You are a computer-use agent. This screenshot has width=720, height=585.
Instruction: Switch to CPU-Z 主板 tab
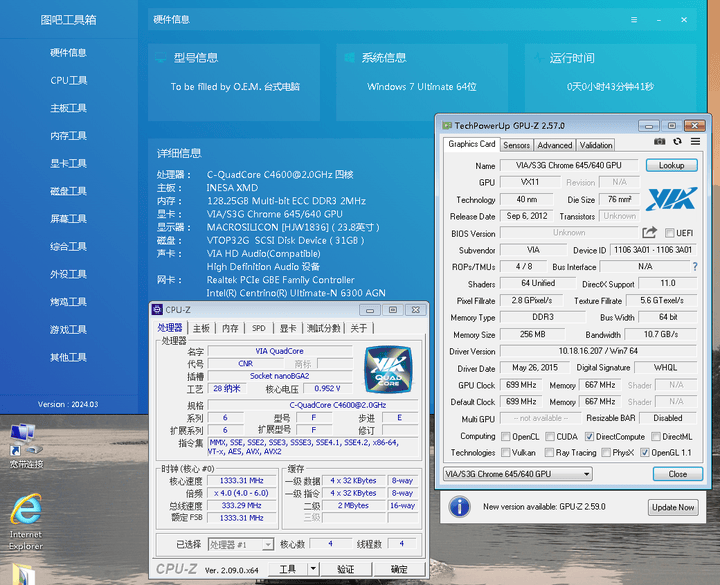click(x=201, y=328)
